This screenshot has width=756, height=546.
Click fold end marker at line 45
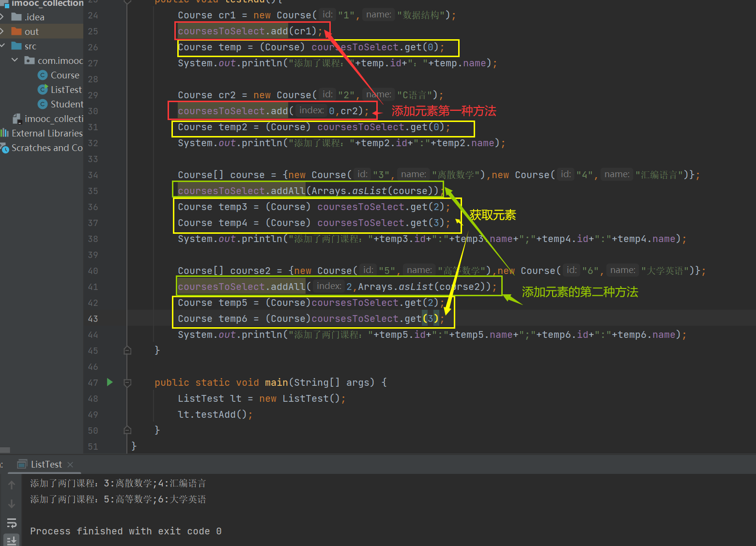coord(127,350)
